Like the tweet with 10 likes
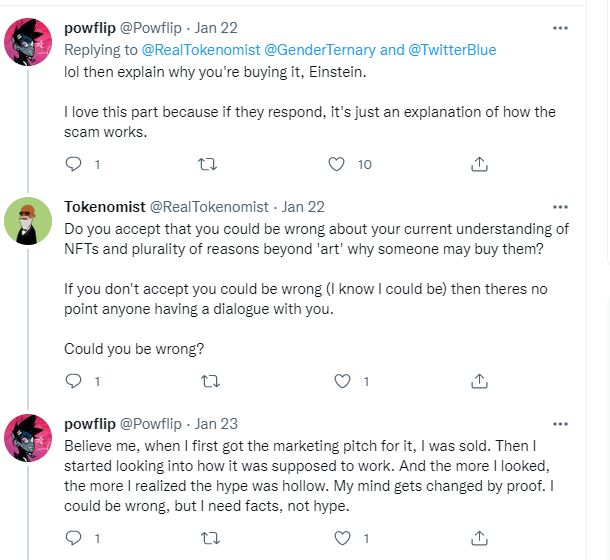Viewport: 610px width, 560px height. [337, 163]
